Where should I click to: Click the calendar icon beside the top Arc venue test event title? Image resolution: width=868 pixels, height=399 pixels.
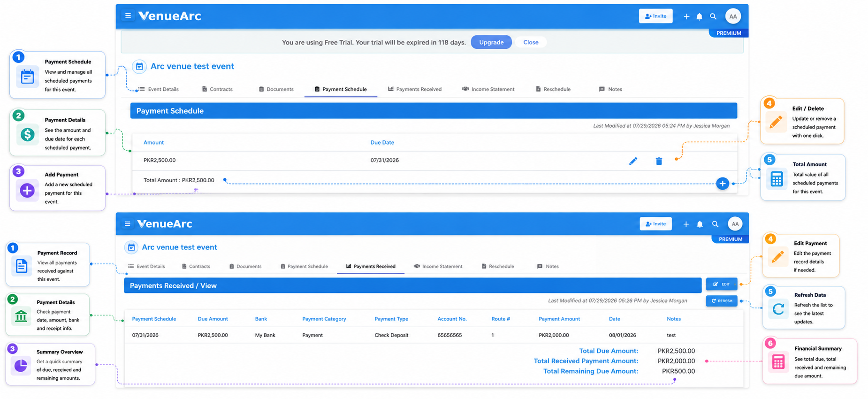click(x=139, y=67)
